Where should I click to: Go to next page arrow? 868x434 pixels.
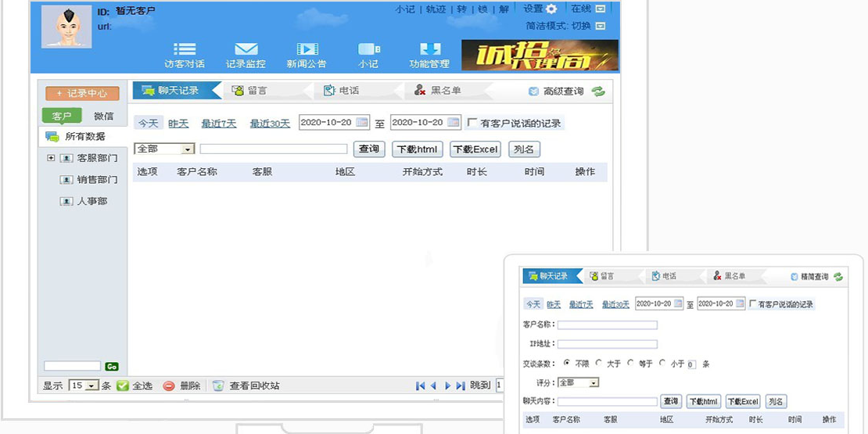click(x=448, y=386)
